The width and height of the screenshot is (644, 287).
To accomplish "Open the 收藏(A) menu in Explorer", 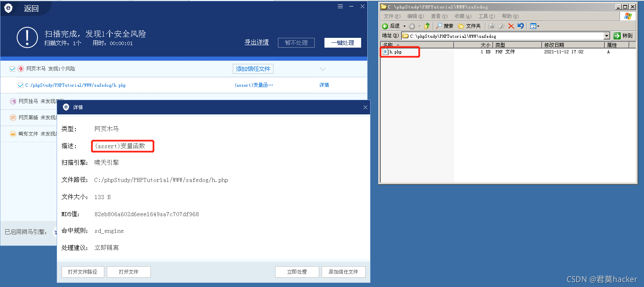I will [463, 16].
